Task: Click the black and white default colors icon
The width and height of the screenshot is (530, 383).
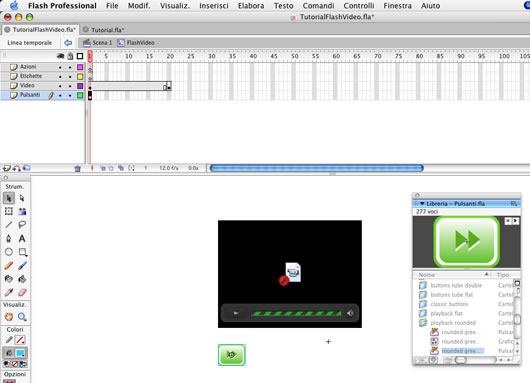Action: click(6, 364)
